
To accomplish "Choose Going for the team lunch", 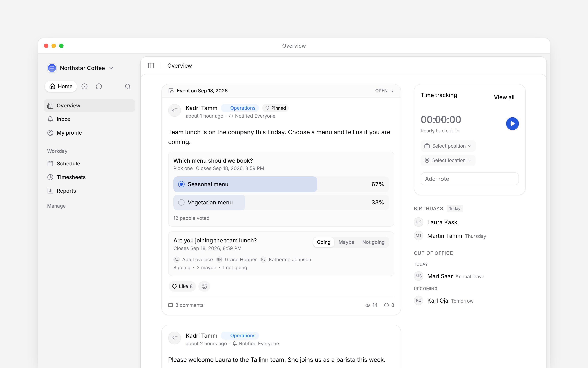I will [x=324, y=242].
